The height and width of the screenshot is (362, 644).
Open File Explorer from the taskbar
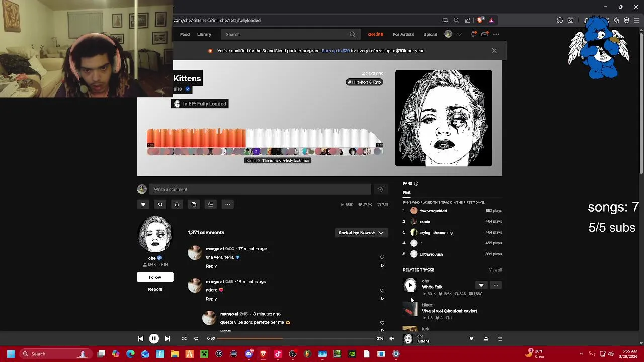[175, 354]
